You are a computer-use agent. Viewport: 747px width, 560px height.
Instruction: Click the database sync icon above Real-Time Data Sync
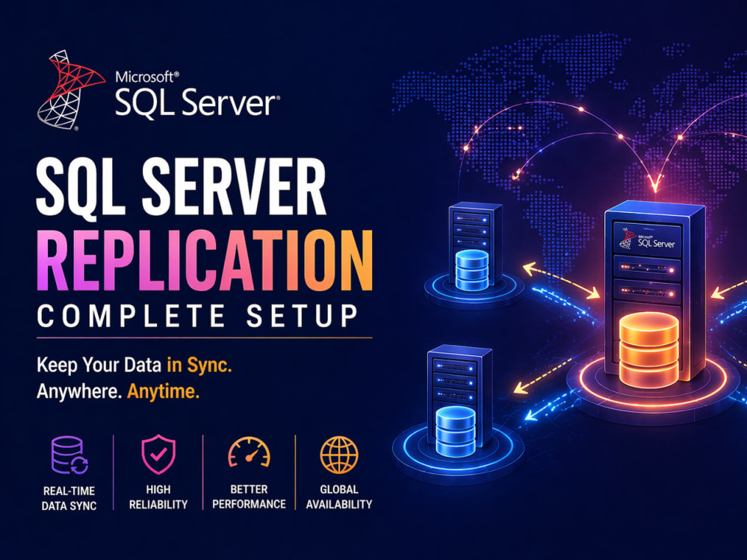[69, 455]
